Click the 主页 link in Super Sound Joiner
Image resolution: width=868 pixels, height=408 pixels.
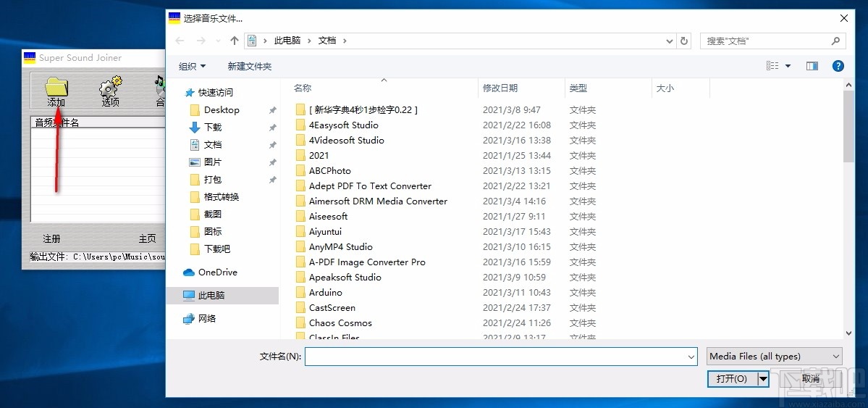pyautogui.click(x=147, y=239)
